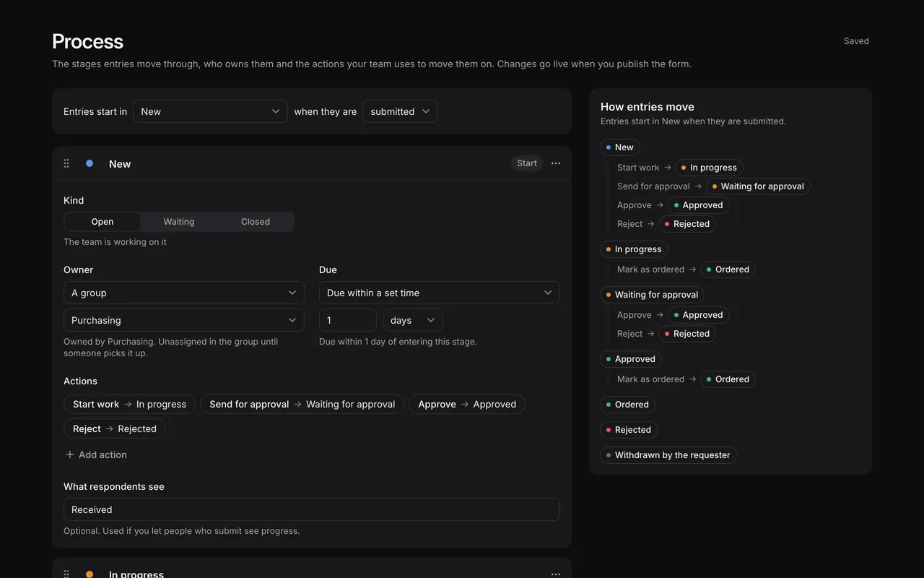The width and height of the screenshot is (924, 578).
Task: Click the Start badge on New stage
Action: [x=527, y=163]
